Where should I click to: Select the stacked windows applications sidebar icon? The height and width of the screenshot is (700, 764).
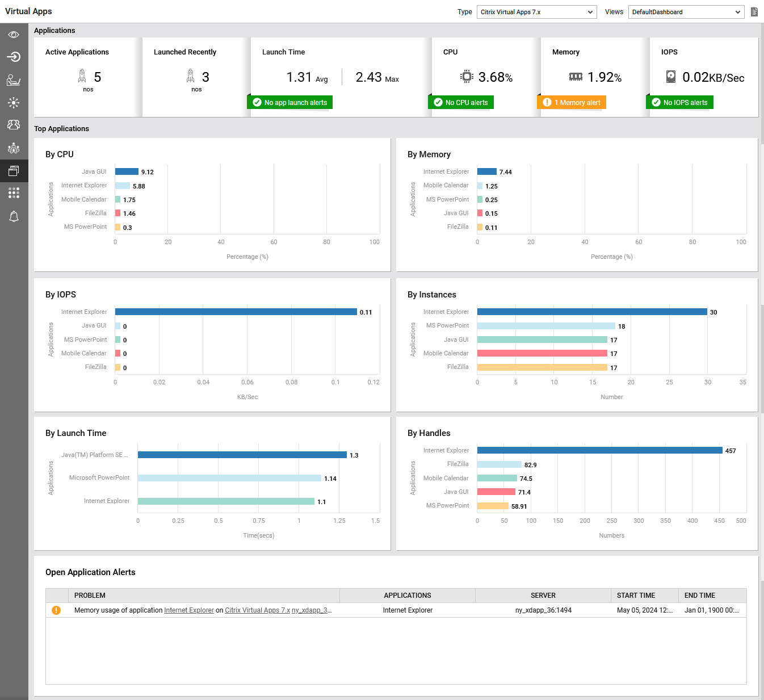pyautogui.click(x=14, y=170)
